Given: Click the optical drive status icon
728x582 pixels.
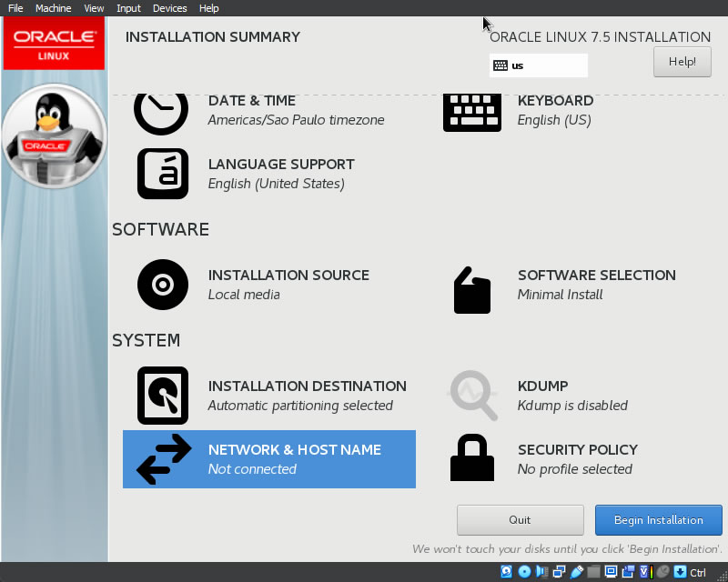Looking at the screenshot, I should point(524,571).
